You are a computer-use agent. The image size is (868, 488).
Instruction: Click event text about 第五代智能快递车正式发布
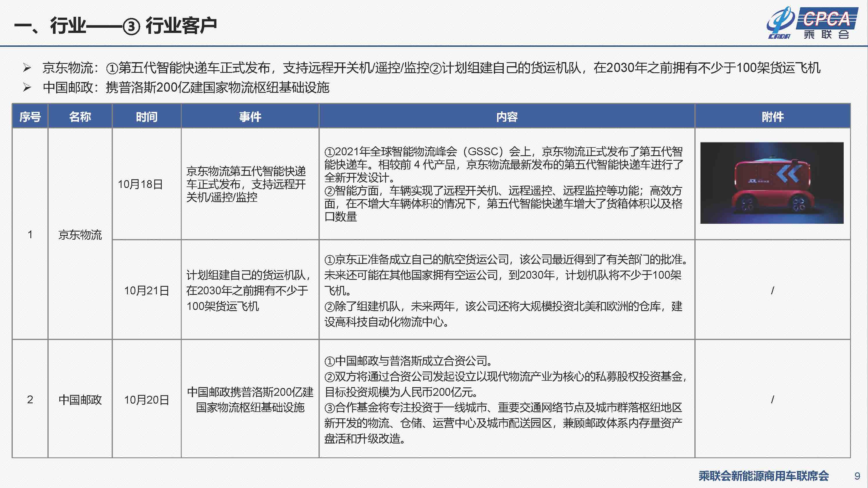(246, 184)
